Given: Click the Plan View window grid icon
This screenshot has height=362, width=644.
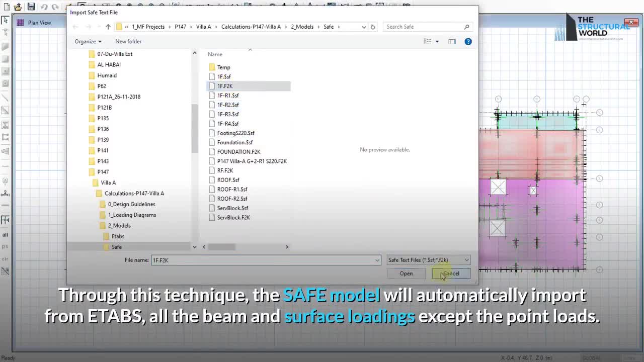Looking at the screenshot, I should coord(20,23).
